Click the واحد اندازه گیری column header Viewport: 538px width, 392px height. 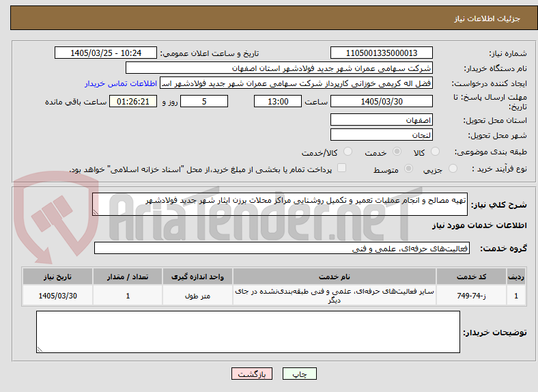click(x=197, y=277)
